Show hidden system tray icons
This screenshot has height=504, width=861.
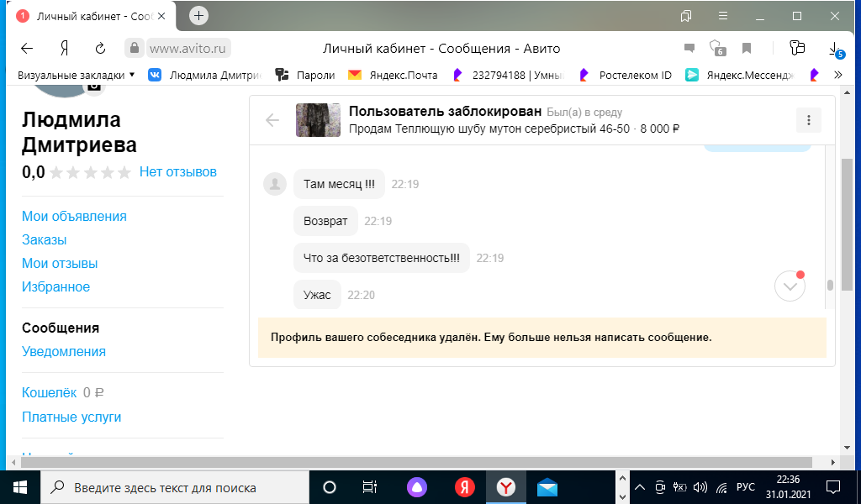(x=640, y=487)
